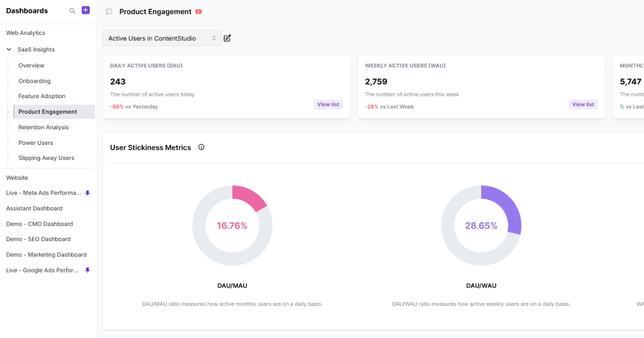644x338 pixels.
Task: Unpin the Live - Meta Ads Performance dashboard
Action: (x=87, y=193)
